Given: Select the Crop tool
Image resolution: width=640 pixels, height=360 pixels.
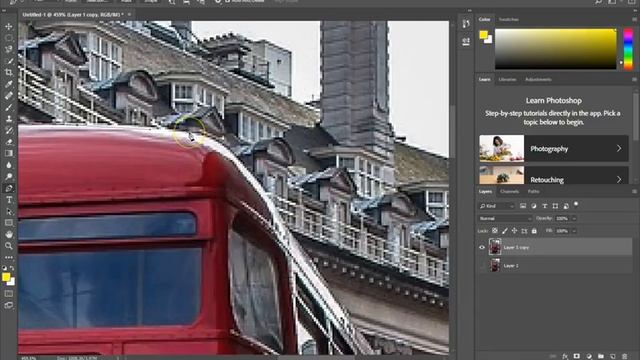Looking at the screenshot, I should (x=9, y=73).
